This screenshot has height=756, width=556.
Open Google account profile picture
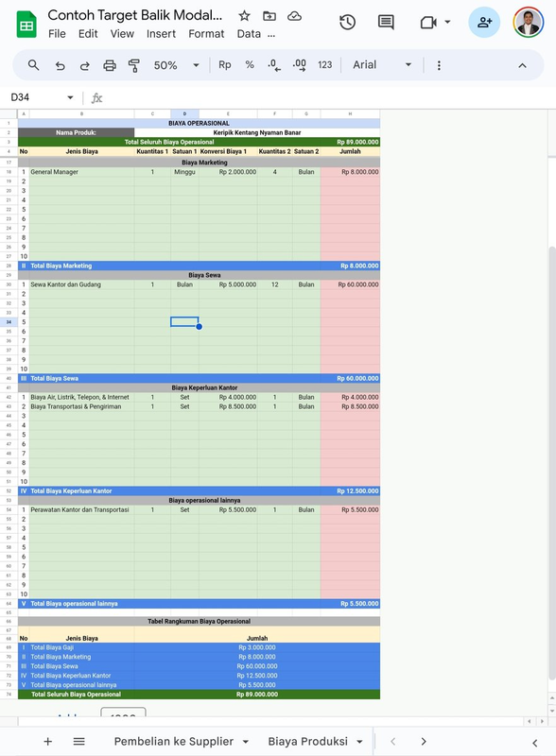tap(529, 22)
